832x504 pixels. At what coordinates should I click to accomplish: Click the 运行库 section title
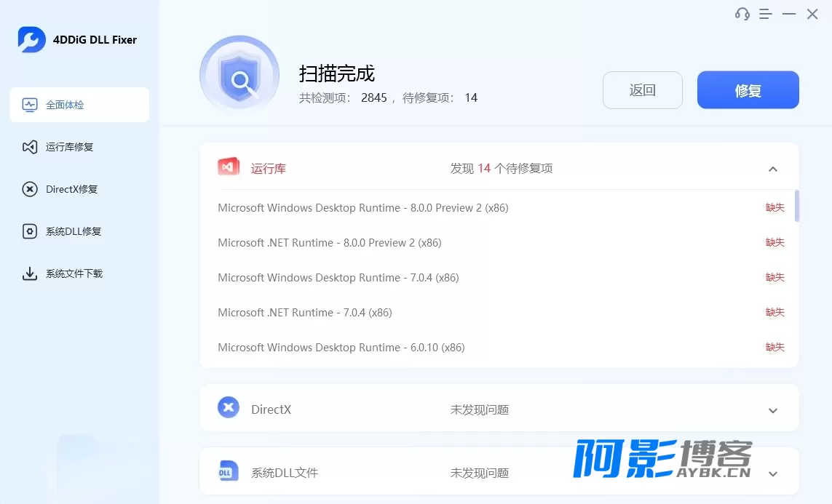(x=269, y=169)
